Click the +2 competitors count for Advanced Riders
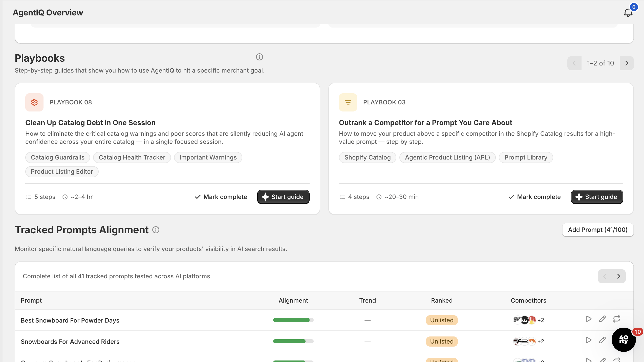 [x=541, y=342]
